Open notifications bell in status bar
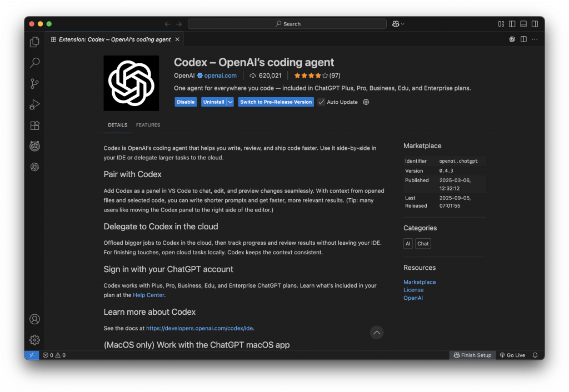This screenshot has height=392, width=569. [535, 355]
